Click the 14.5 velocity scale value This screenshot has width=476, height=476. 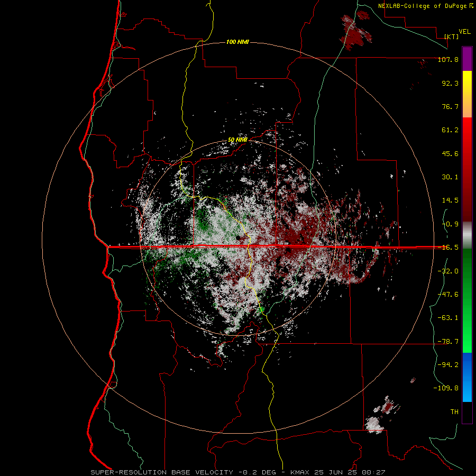coord(450,200)
